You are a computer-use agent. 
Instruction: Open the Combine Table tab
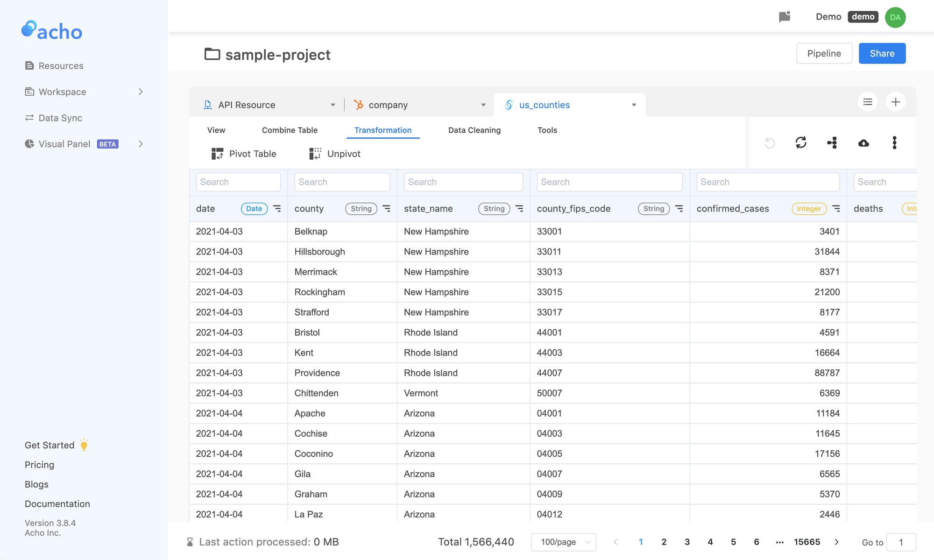coord(290,130)
